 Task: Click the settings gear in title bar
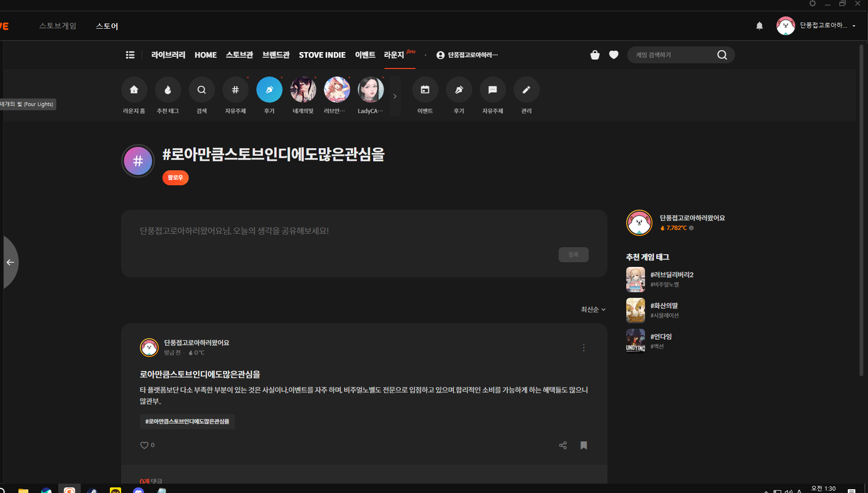[813, 4]
